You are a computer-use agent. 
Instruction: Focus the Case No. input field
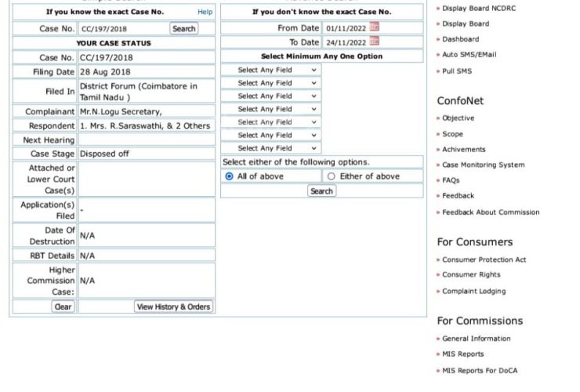click(x=123, y=28)
